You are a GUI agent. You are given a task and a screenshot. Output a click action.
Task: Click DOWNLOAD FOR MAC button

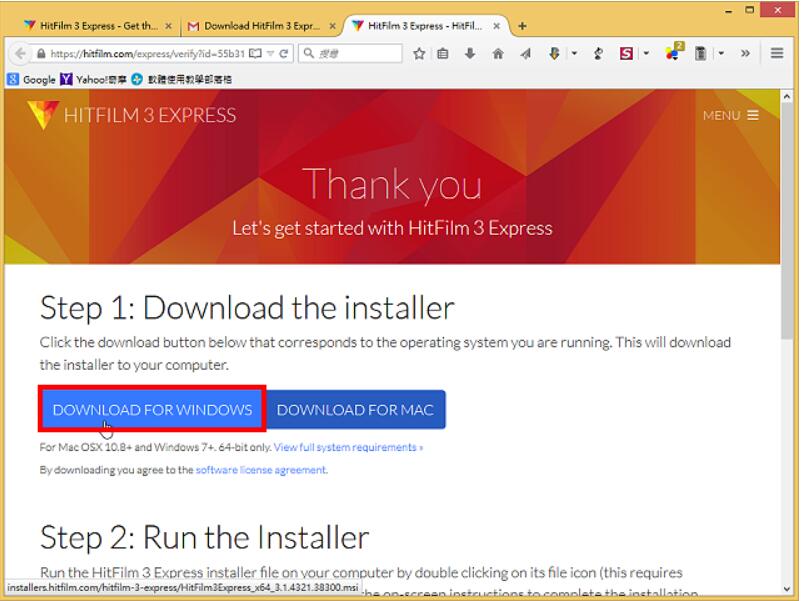pos(356,409)
